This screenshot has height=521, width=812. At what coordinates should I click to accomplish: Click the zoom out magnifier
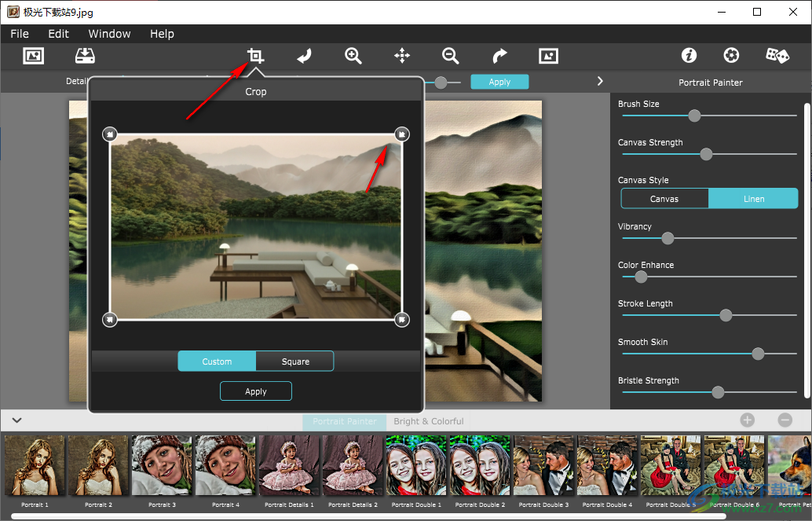tap(451, 56)
